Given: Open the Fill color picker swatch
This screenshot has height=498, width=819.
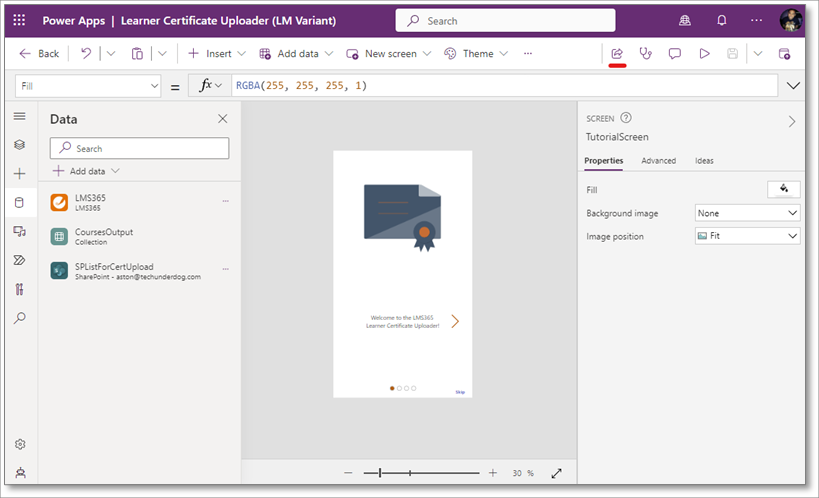Looking at the screenshot, I should 783,189.
